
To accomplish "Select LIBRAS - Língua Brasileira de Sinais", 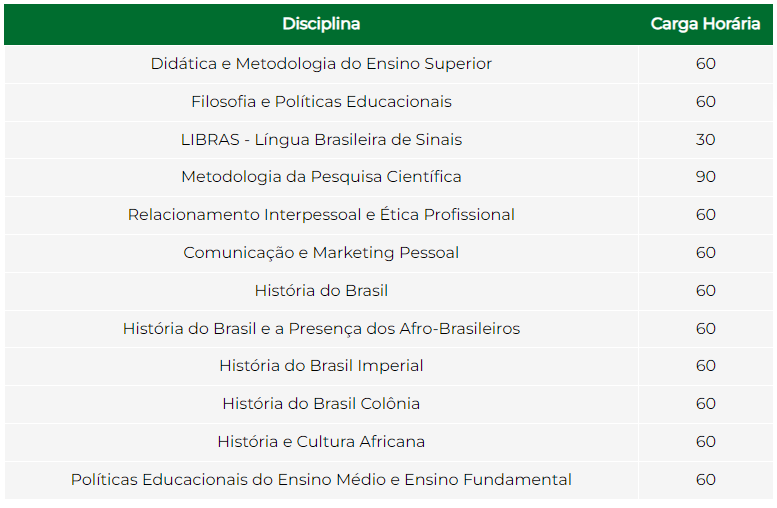I will (321, 140).
